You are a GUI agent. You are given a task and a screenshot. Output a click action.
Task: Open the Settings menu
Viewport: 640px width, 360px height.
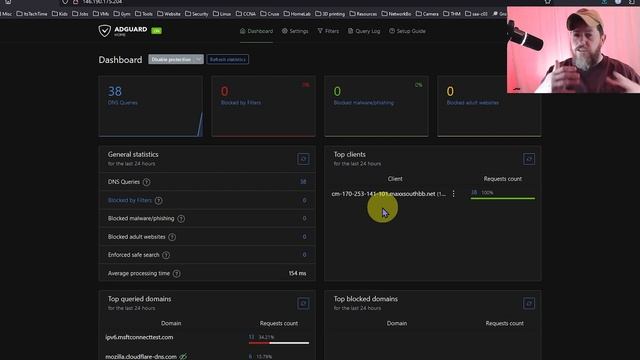coord(295,31)
